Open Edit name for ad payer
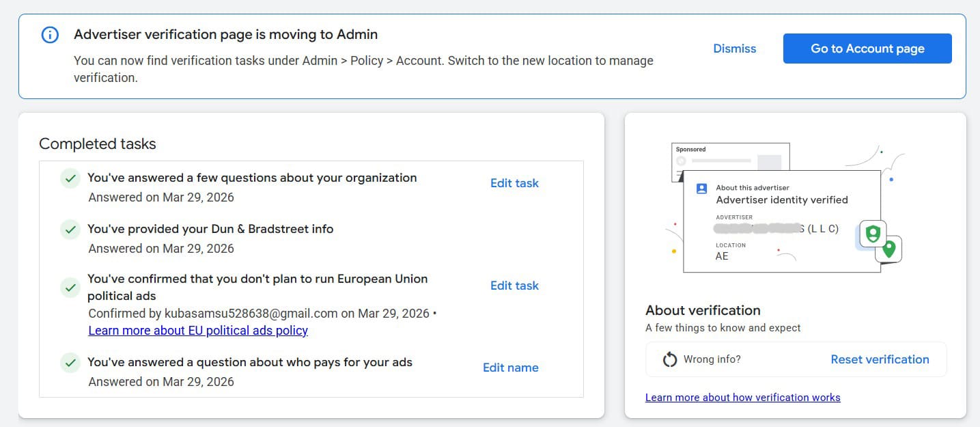980x427 pixels. (x=510, y=368)
